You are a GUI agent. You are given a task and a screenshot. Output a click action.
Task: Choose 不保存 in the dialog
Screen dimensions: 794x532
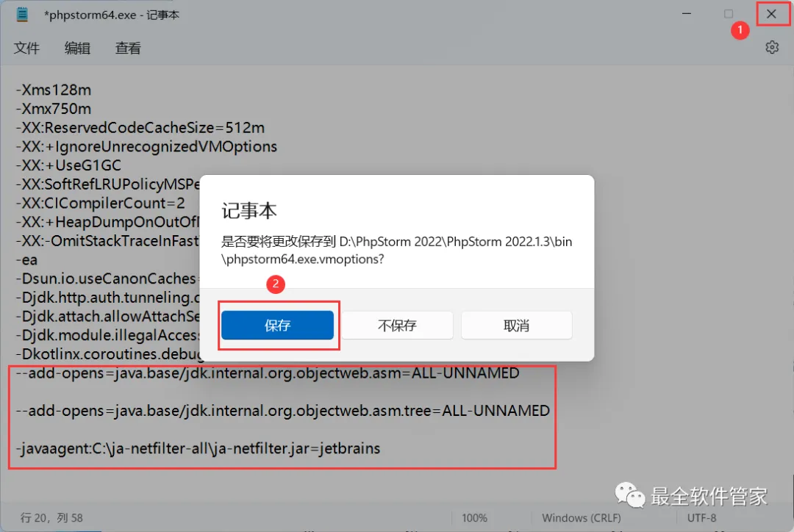click(x=397, y=325)
